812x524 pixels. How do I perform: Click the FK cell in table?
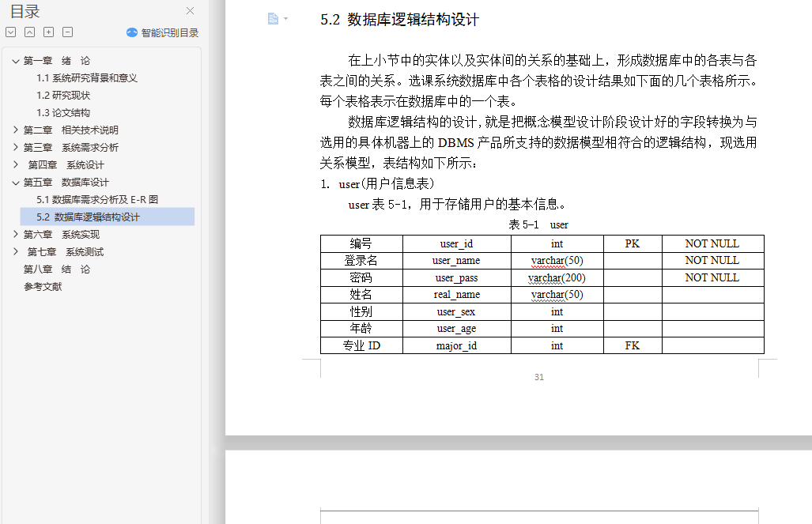pyautogui.click(x=633, y=345)
